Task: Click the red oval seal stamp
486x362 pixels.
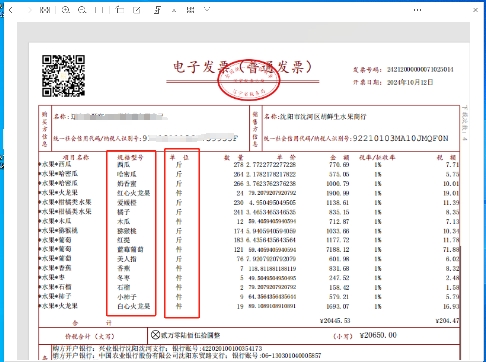Action: click(248, 80)
